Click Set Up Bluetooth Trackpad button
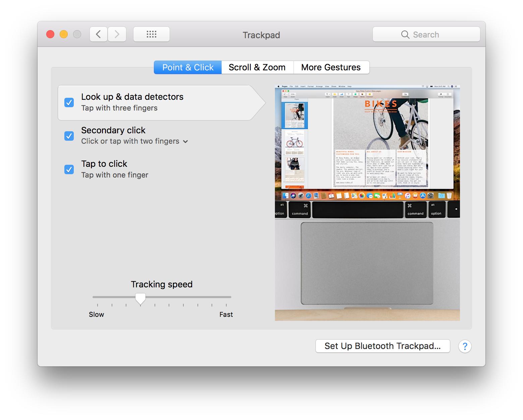 [x=383, y=346]
